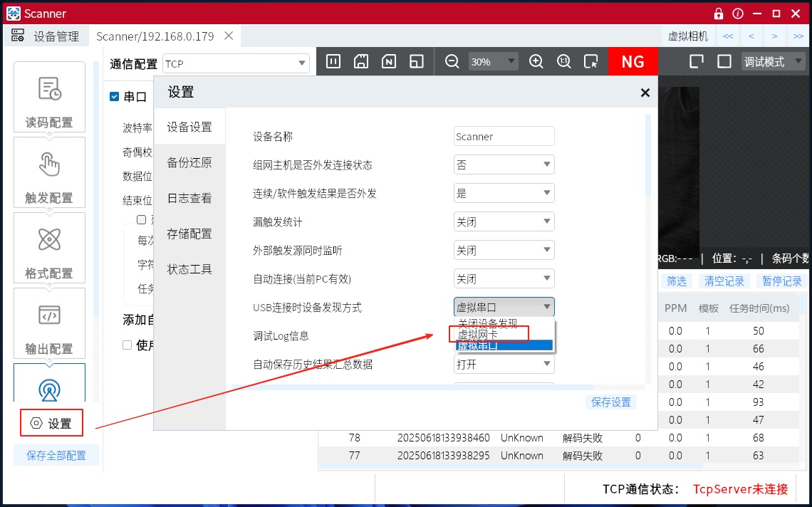Click the layout window icon in toolbar

(x=417, y=62)
